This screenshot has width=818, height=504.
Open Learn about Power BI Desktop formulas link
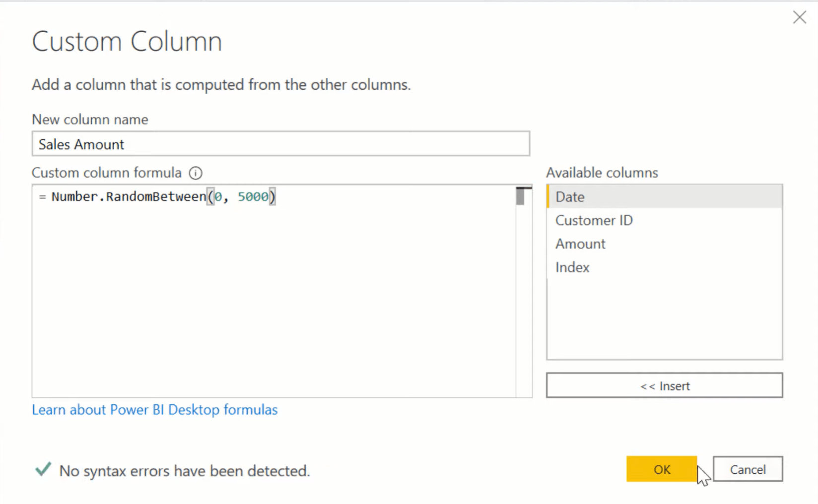tap(155, 410)
